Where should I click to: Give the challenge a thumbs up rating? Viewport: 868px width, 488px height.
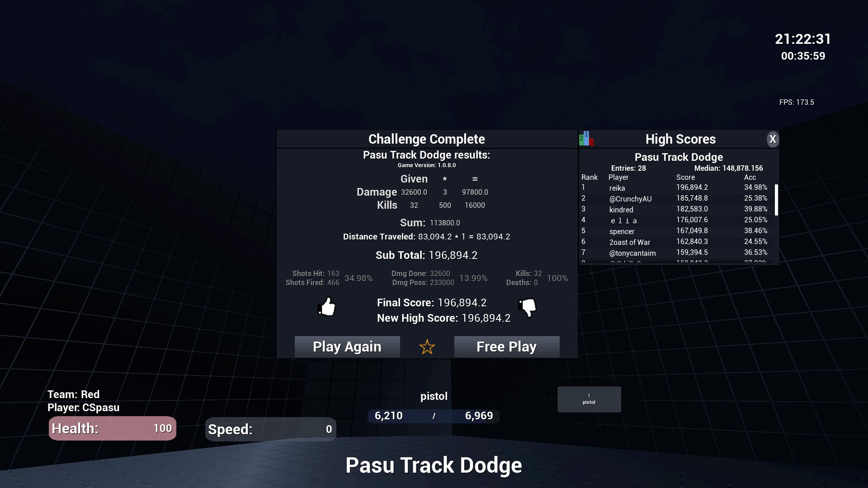[327, 307]
